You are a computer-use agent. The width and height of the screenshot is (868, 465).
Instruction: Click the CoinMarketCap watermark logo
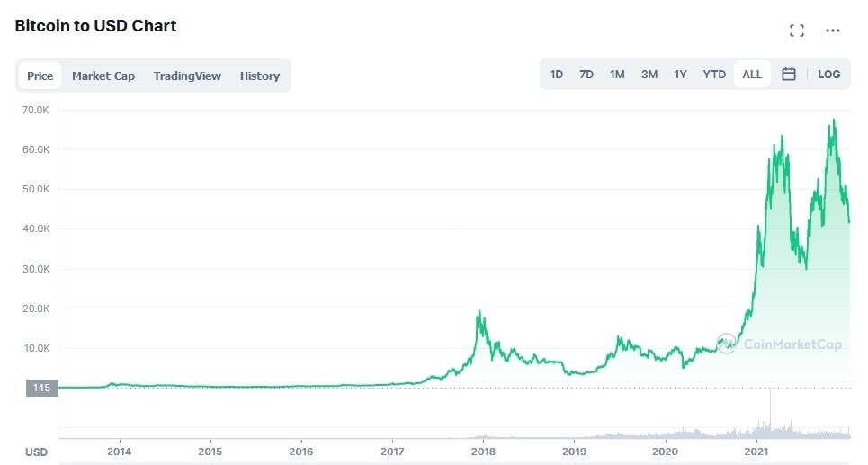click(779, 344)
